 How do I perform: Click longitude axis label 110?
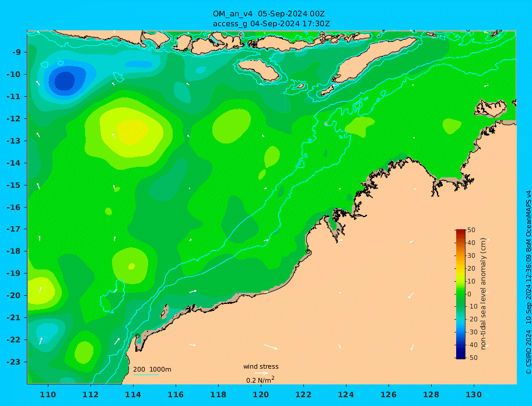[x=48, y=394]
